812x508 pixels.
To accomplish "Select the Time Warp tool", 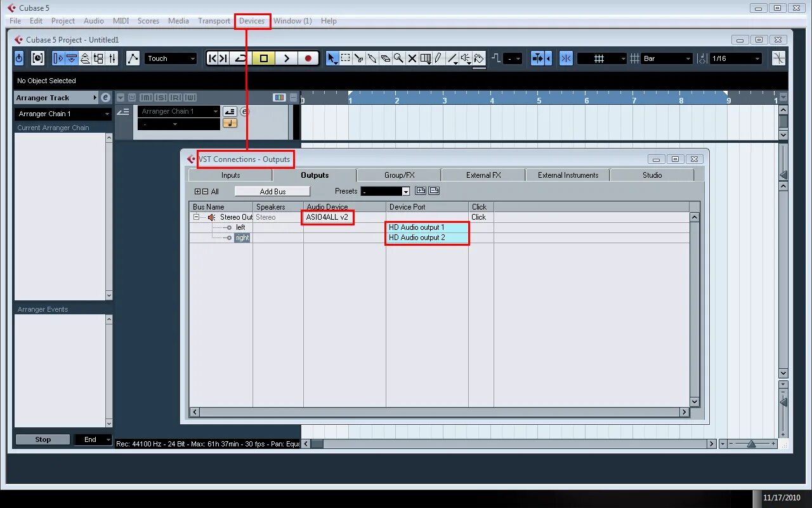I will point(426,58).
